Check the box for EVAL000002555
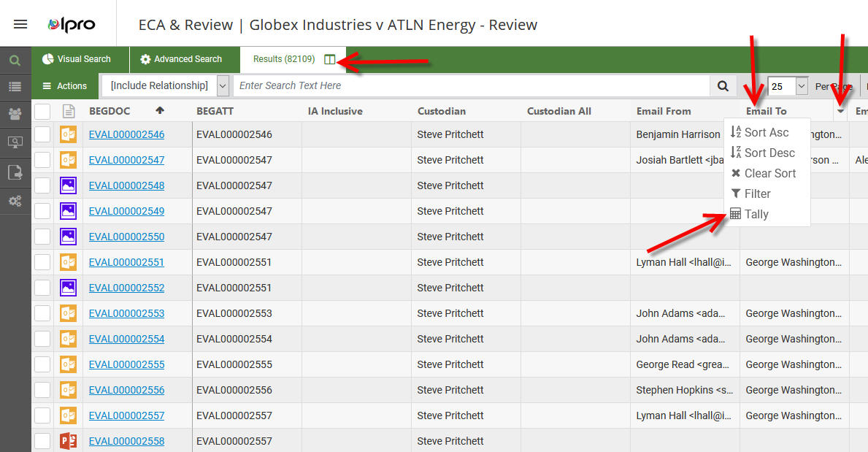 [42, 364]
